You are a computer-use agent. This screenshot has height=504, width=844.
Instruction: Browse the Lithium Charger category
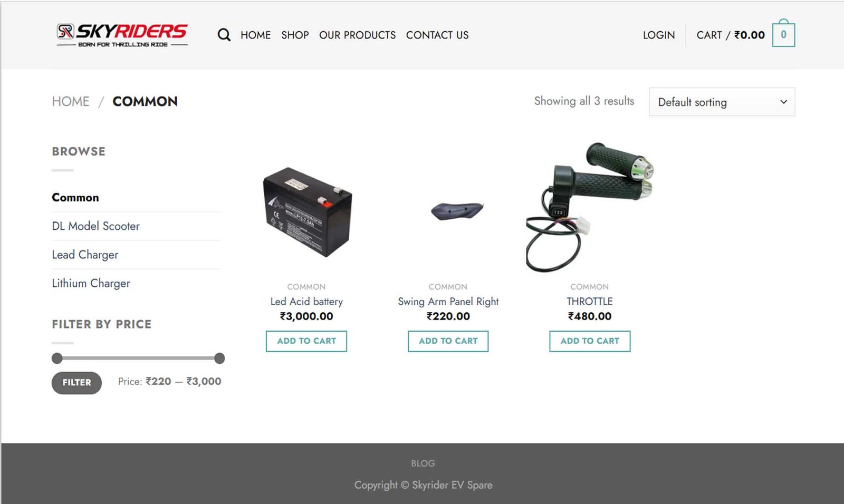coord(91,283)
